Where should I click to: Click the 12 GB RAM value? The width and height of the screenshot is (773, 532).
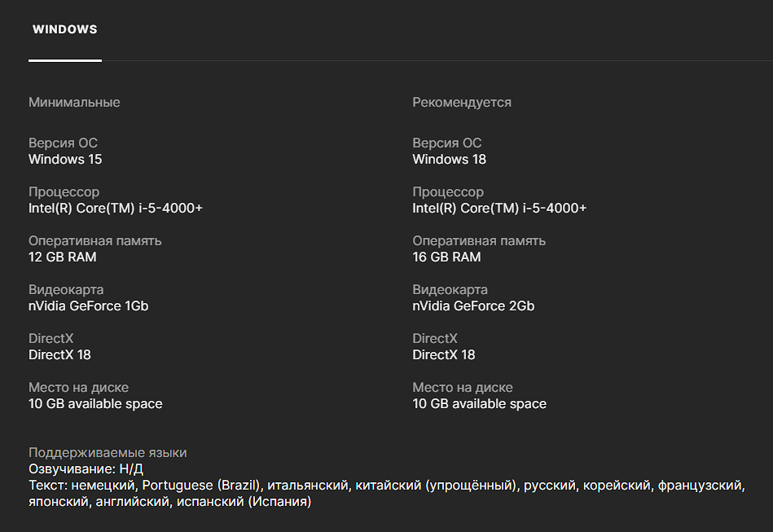click(x=63, y=257)
